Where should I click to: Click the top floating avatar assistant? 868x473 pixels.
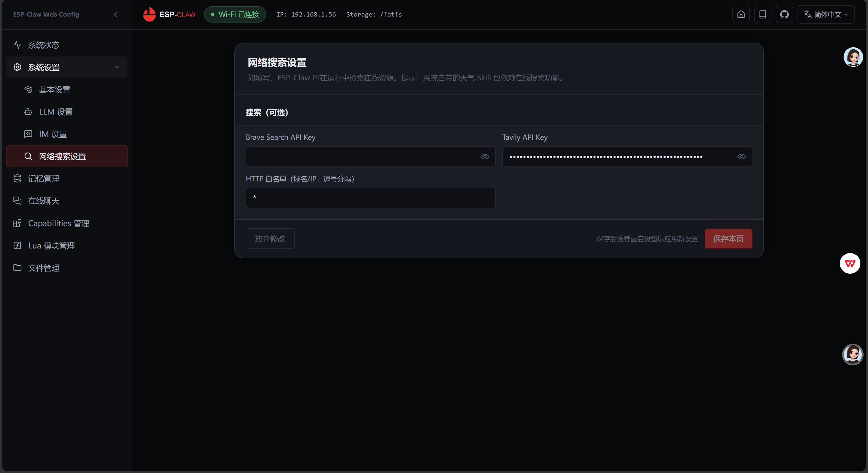pyautogui.click(x=853, y=57)
